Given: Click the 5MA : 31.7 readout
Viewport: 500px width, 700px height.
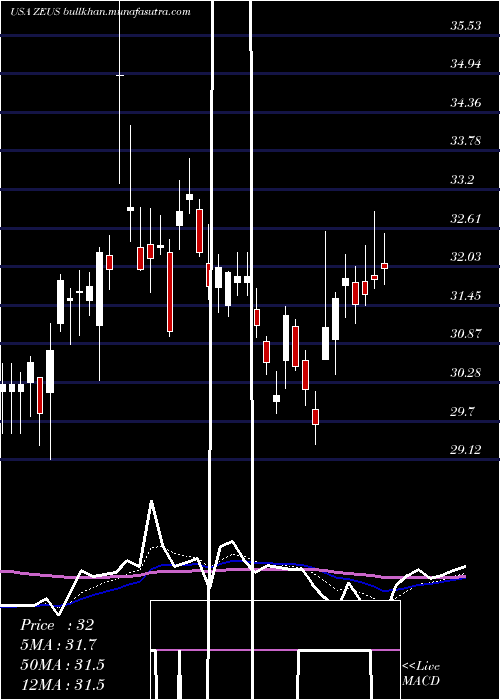Looking at the screenshot, I should 58,644.
